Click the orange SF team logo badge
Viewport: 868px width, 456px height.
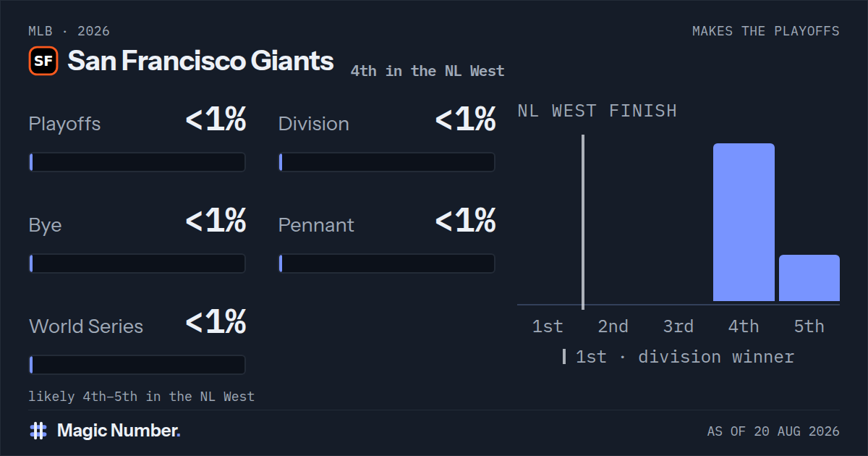(x=43, y=61)
